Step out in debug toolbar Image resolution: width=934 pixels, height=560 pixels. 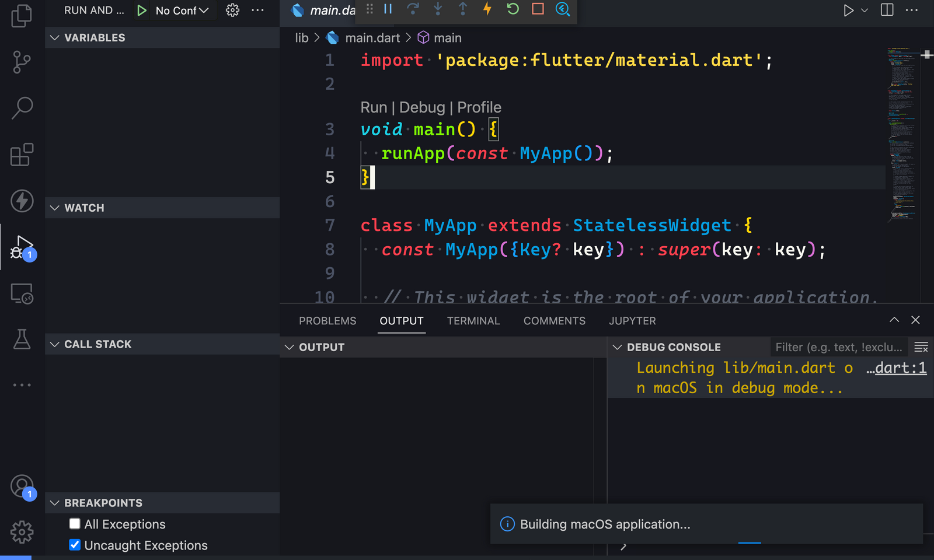(x=463, y=9)
